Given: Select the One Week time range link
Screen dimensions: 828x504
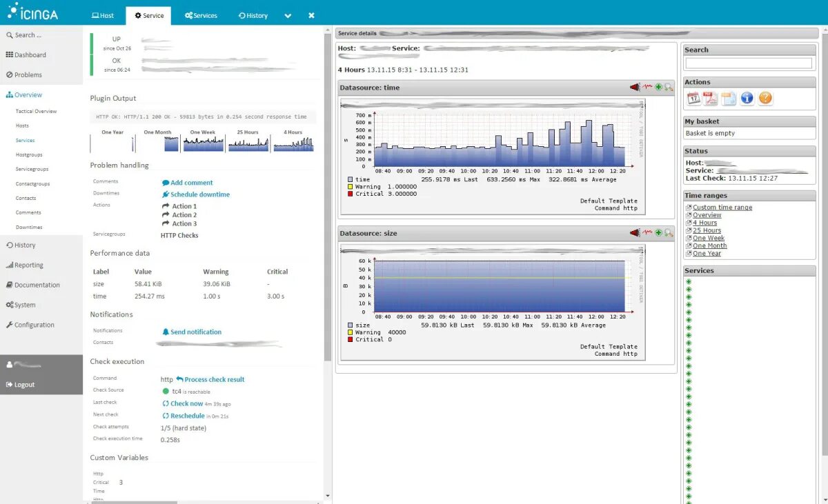Looking at the screenshot, I should tap(709, 238).
